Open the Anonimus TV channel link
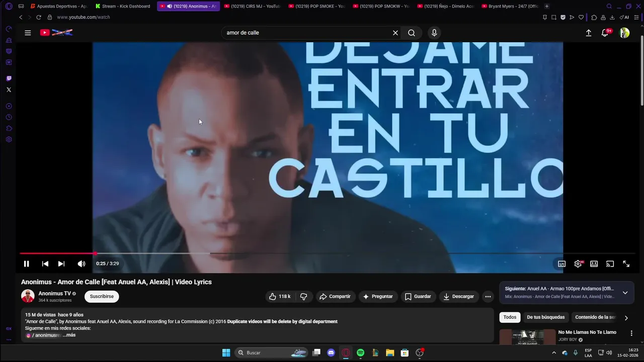Screen dimensions: 644x362 (x=55, y=294)
